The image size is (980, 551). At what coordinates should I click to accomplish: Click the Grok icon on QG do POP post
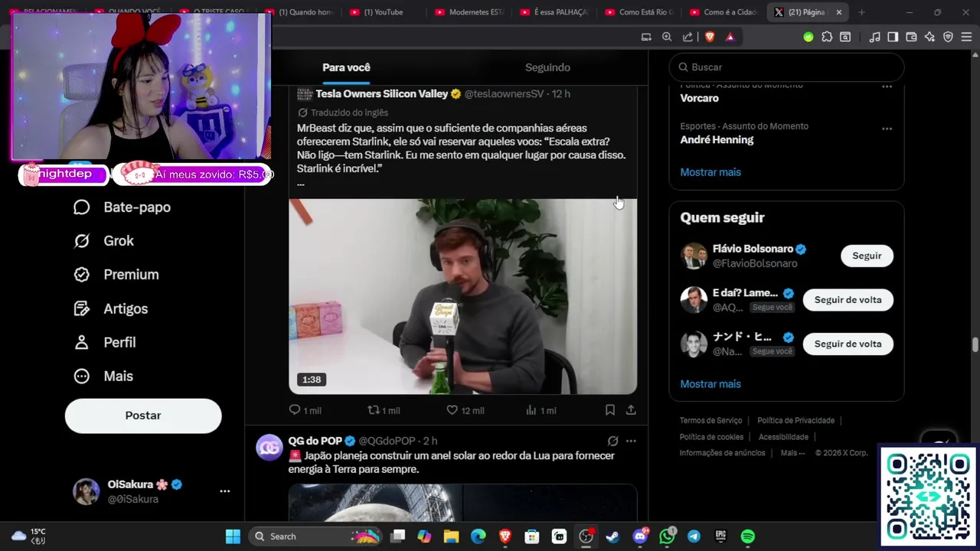click(x=612, y=441)
